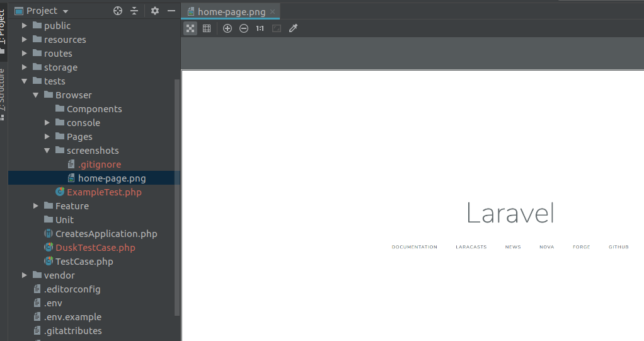Click the DuskTestCase.php class icon
The height and width of the screenshot is (341, 644).
tap(49, 247)
